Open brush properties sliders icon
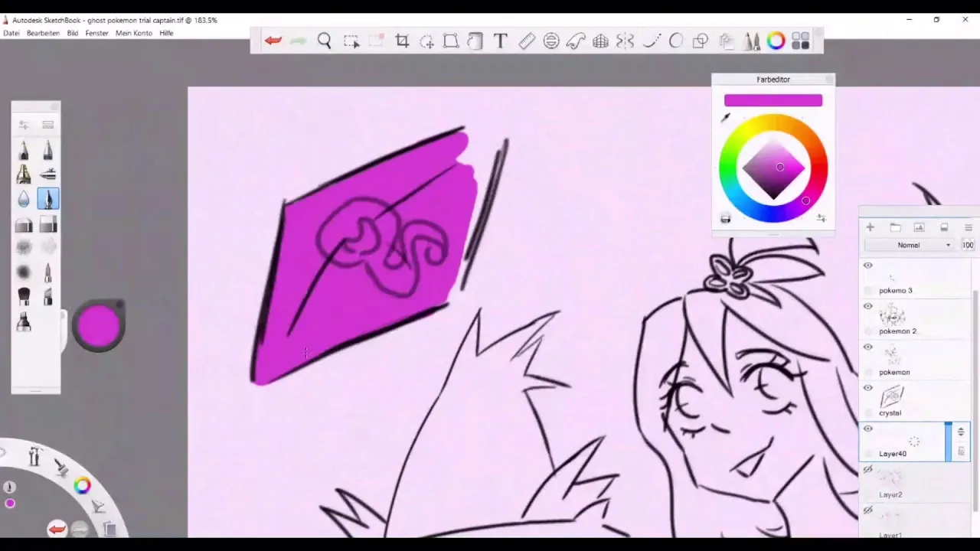The image size is (980, 551). [x=24, y=125]
